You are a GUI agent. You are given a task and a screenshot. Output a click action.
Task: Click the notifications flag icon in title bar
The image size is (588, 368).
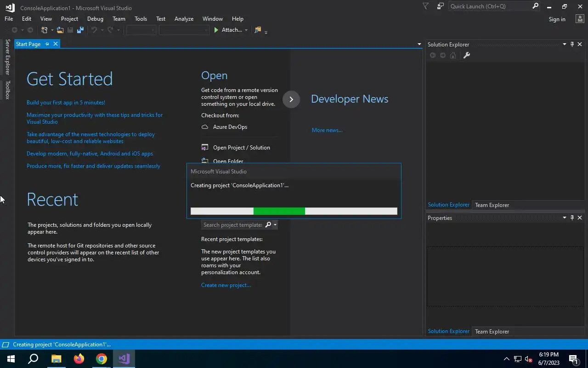tap(425, 6)
